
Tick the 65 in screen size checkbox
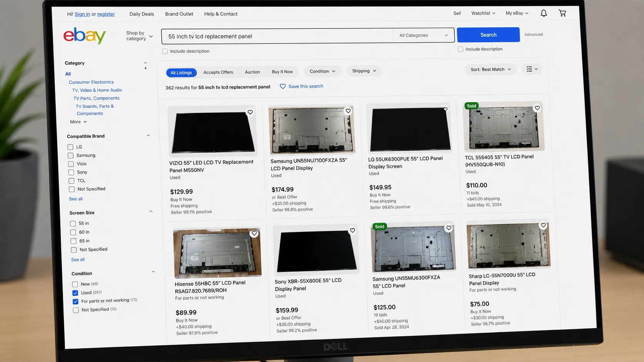point(73,241)
